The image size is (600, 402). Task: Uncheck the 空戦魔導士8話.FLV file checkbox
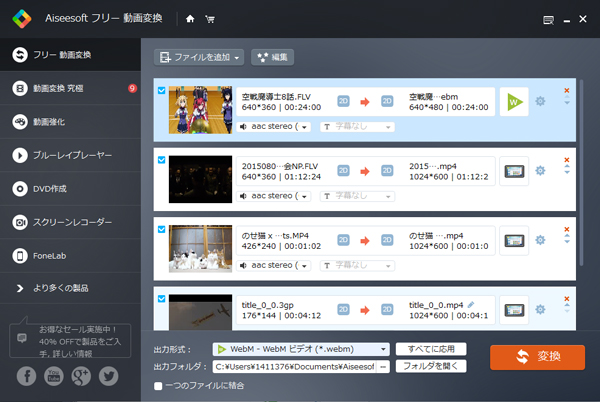(x=161, y=90)
